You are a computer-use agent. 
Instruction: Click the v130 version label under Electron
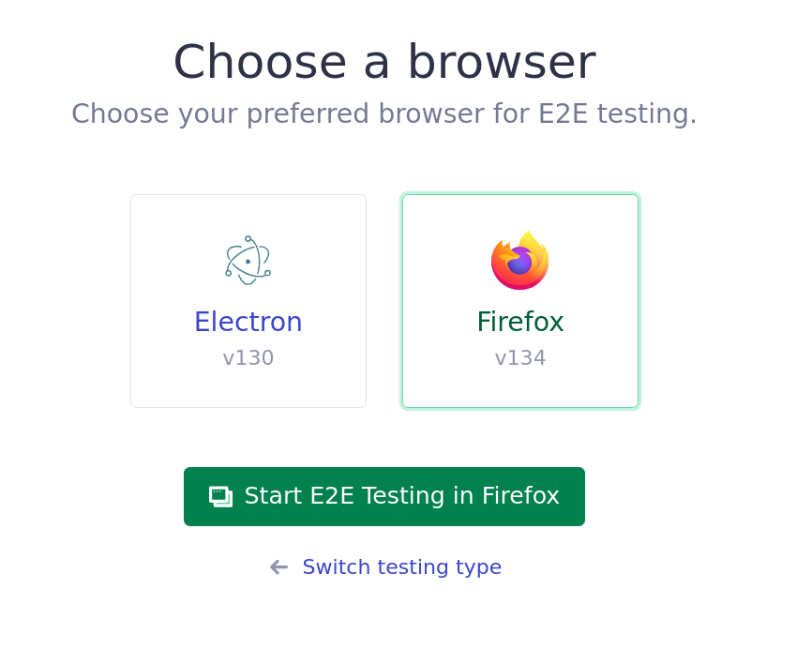click(x=248, y=357)
